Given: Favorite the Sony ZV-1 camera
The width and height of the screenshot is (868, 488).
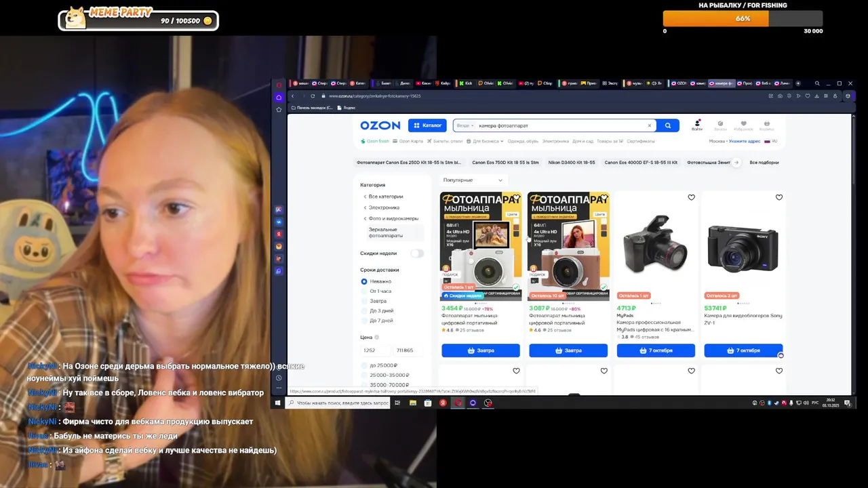Looking at the screenshot, I should 778,198.
